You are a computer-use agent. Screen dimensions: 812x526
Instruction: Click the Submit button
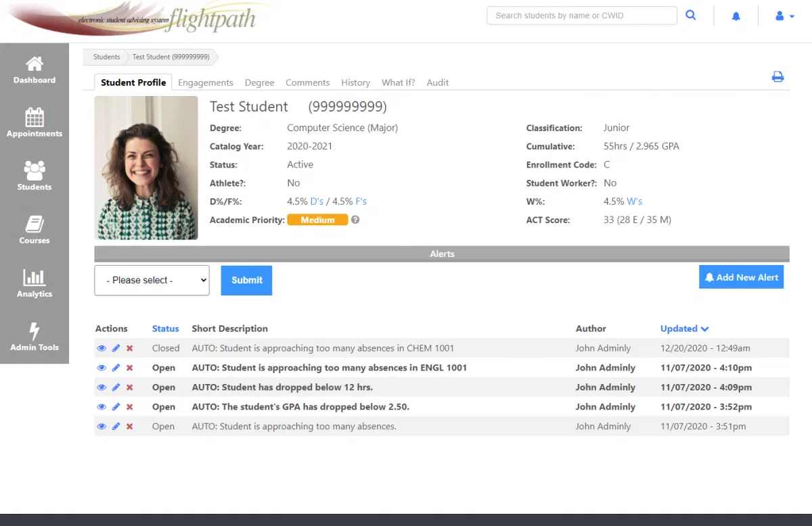pos(246,280)
